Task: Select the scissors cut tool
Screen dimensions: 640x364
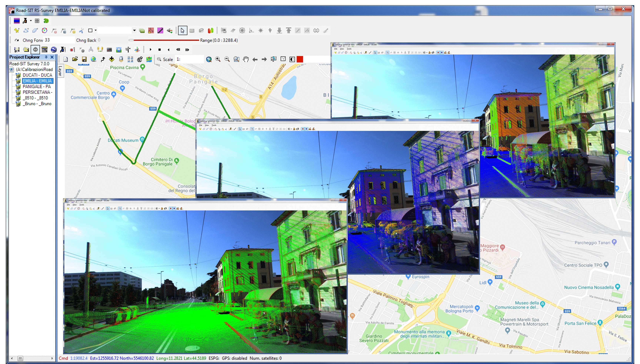Action: 81,31
